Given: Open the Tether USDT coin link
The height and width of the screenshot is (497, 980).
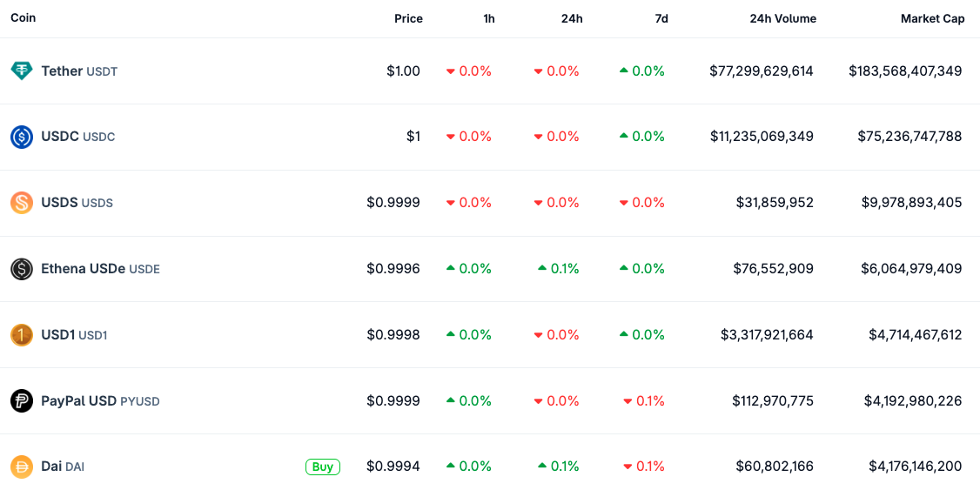Looking at the screenshot, I should (x=78, y=71).
